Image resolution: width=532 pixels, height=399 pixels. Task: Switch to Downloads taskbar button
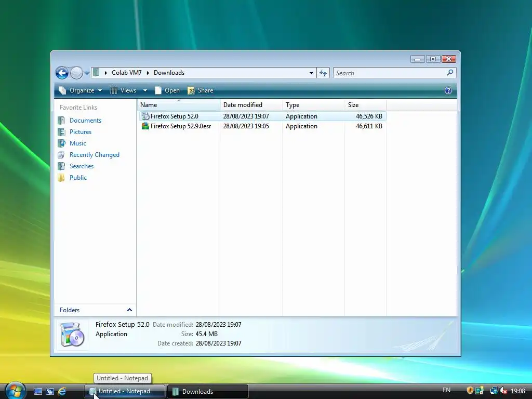tap(208, 391)
